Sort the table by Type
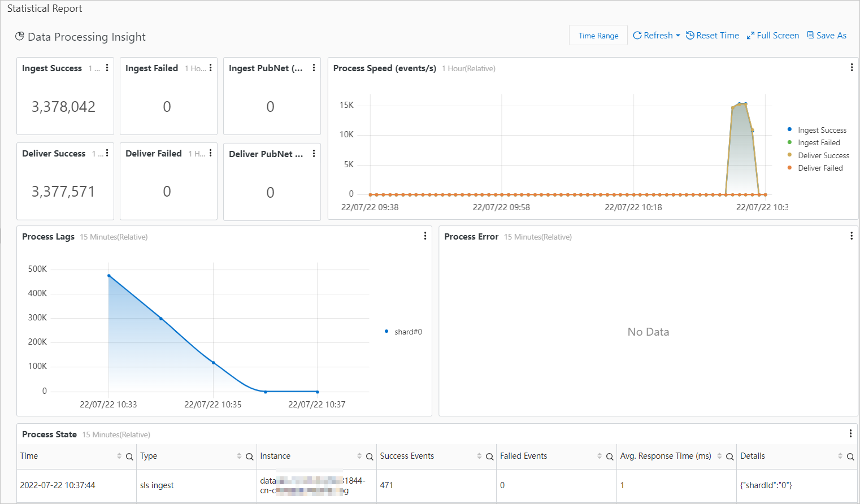This screenshot has height=504, width=860. 239,456
